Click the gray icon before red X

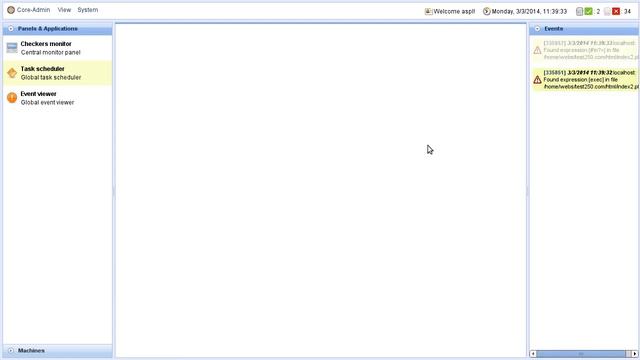point(607,11)
